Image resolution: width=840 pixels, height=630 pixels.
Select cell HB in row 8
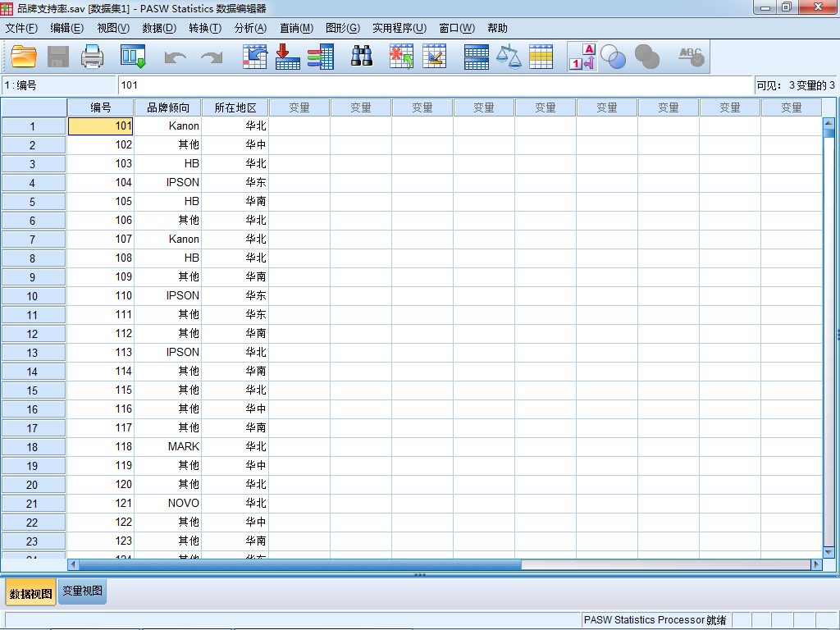pos(167,258)
